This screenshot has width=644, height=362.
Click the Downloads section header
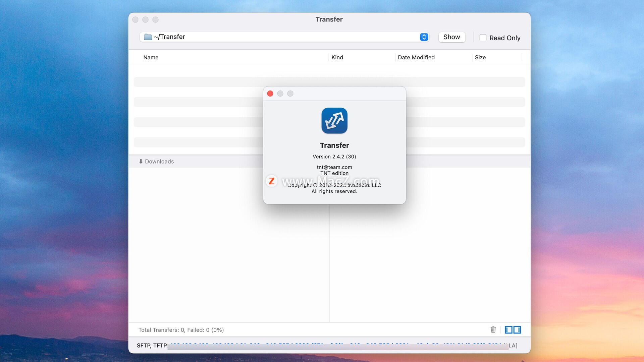(x=159, y=162)
